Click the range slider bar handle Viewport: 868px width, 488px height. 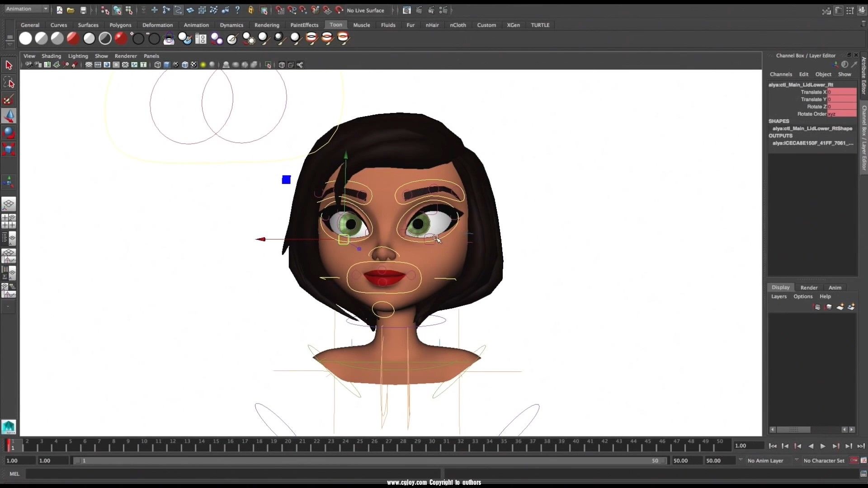(x=370, y=460)
